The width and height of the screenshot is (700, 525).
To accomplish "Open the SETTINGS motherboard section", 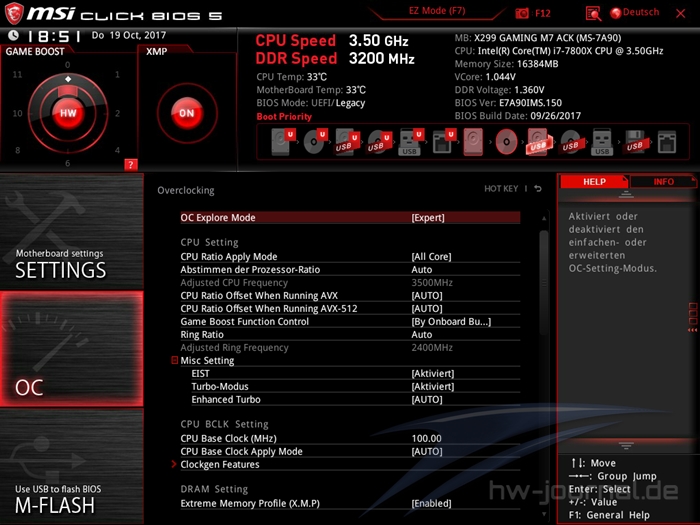I will pyautogui.click(x=71, y=231).
